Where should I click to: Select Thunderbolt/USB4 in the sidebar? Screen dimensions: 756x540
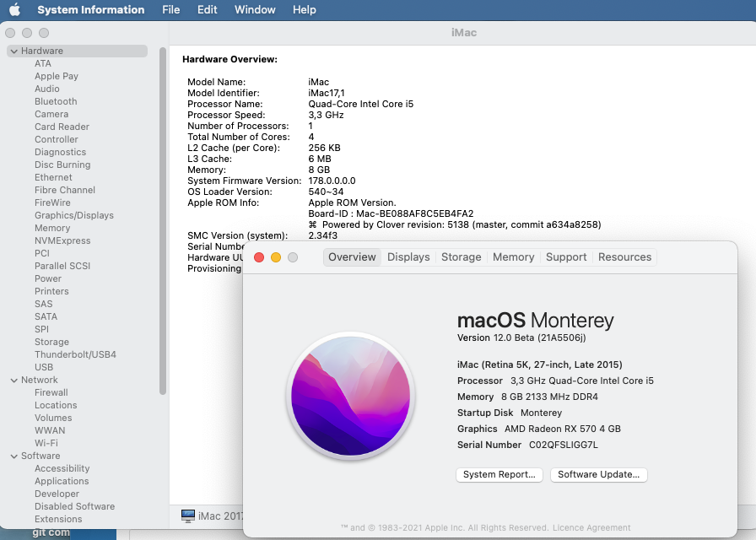pos(75,354)
